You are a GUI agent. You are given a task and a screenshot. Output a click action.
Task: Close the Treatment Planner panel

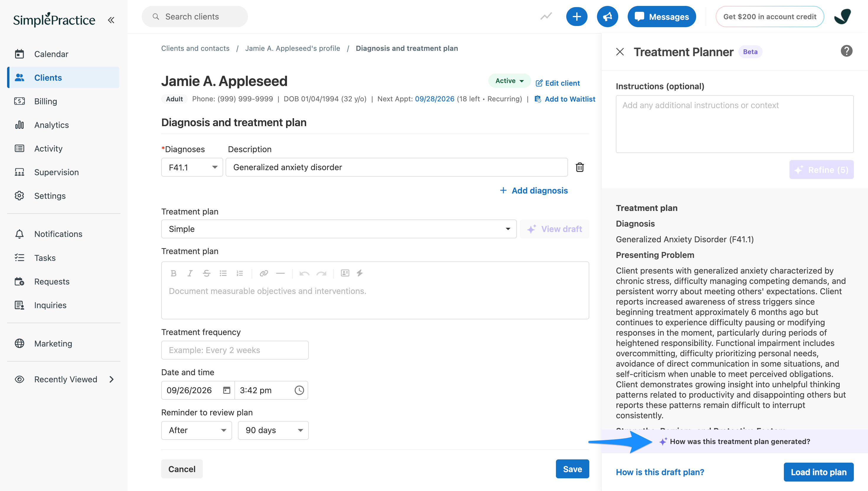[620, 52]
